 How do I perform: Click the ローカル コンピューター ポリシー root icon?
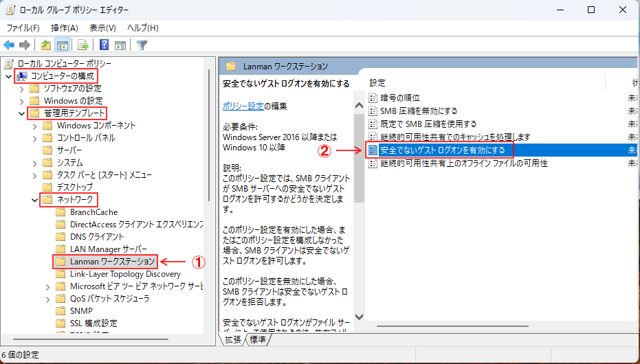(x=8, y=64)
